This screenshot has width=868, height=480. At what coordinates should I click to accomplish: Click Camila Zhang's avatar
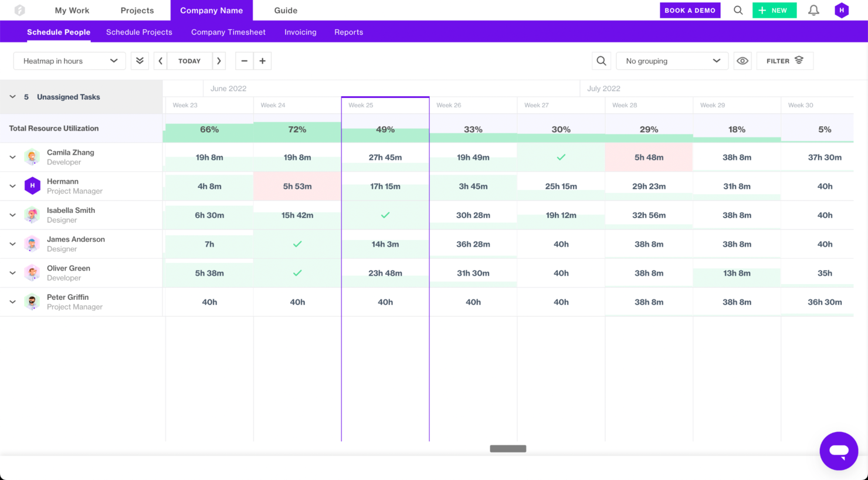[x=32, y=157]
